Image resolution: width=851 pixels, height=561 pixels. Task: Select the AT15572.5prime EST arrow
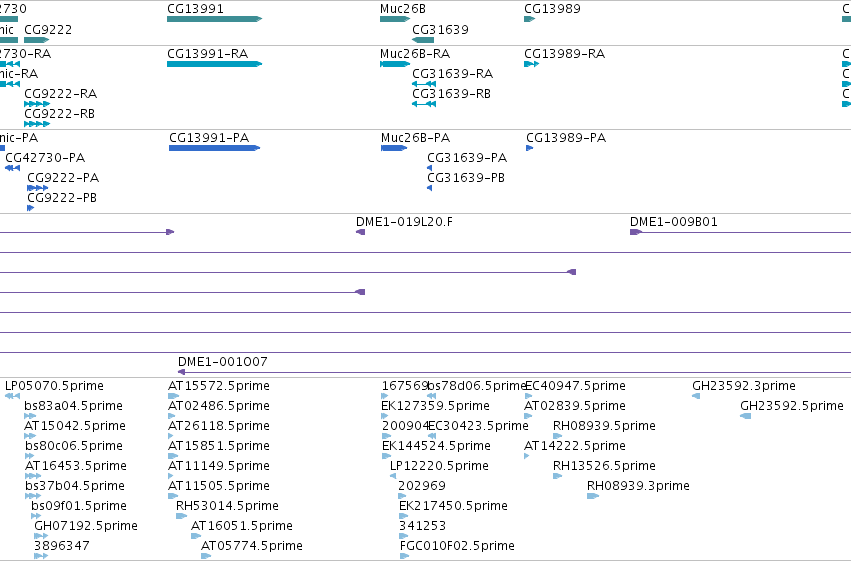174,396
